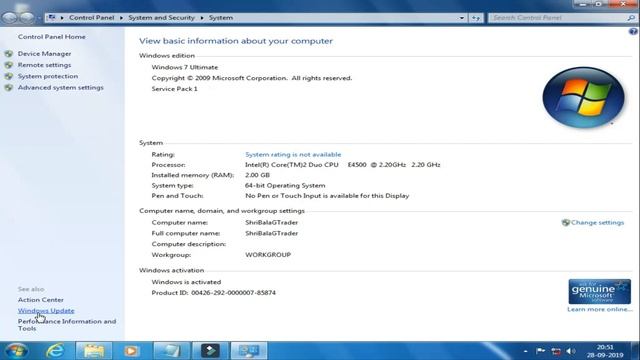The width and height of the screenshot is (640, 360).
Task: Open Action Center under See also
Action: point(40,300)
